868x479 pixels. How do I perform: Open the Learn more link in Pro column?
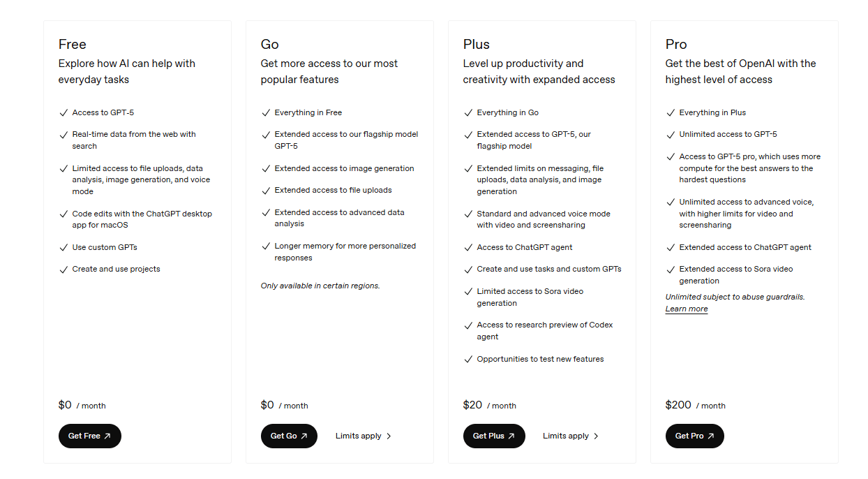pos(685,309)
